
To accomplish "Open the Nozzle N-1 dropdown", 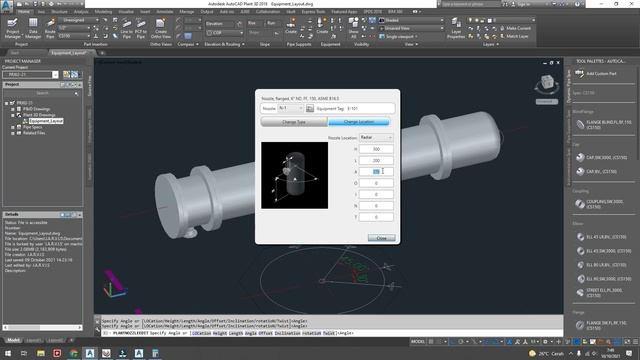I will point(290,109).
